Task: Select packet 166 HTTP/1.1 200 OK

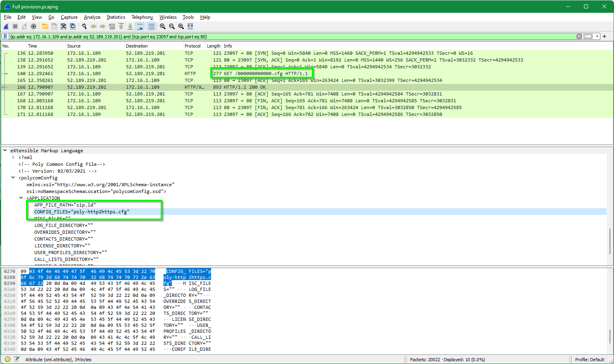Action: 307,87
